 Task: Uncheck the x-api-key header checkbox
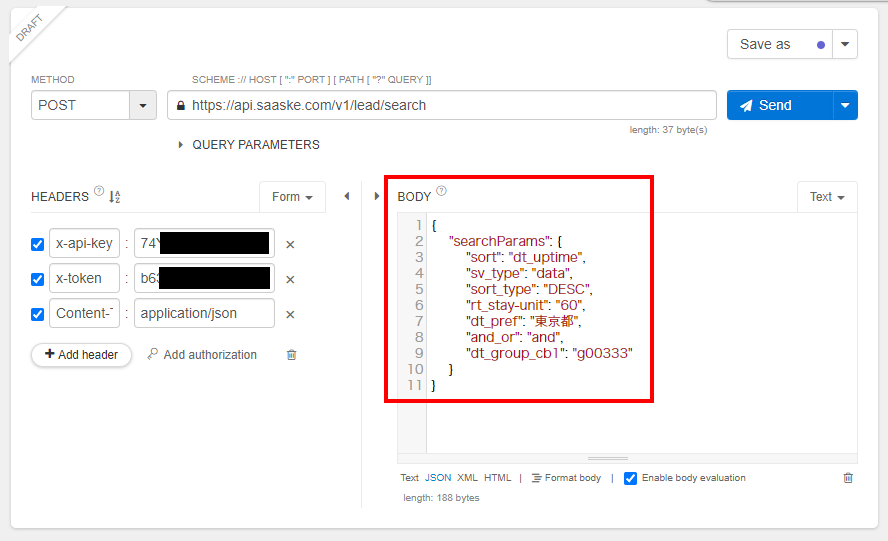point(38,244)
